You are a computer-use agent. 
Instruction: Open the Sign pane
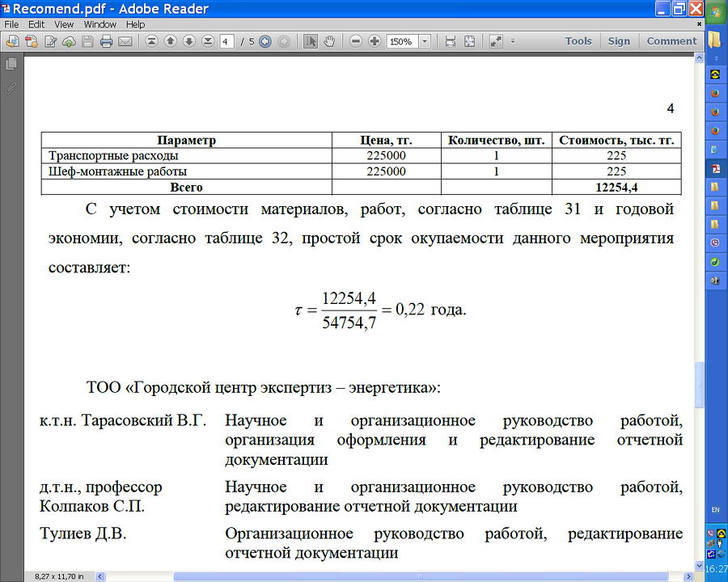click(619, 41)
